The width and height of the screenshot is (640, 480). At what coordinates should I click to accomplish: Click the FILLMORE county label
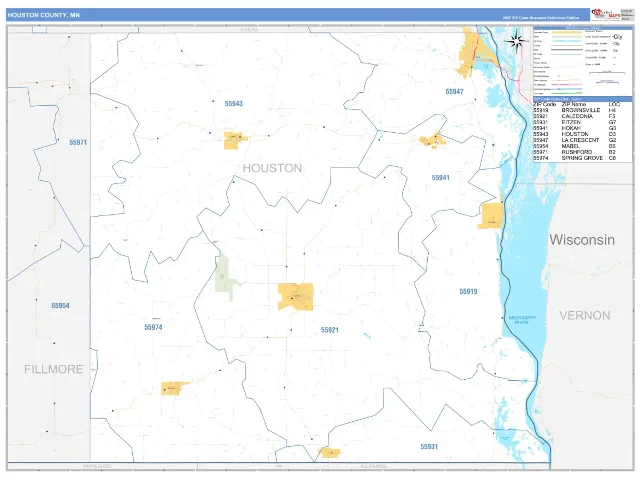53,369
